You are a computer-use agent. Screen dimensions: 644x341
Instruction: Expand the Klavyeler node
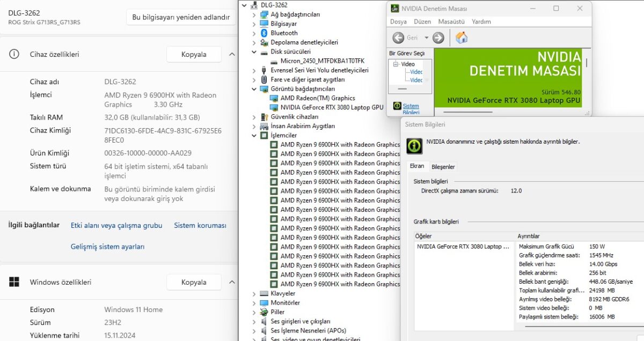[x=254, y=293]
